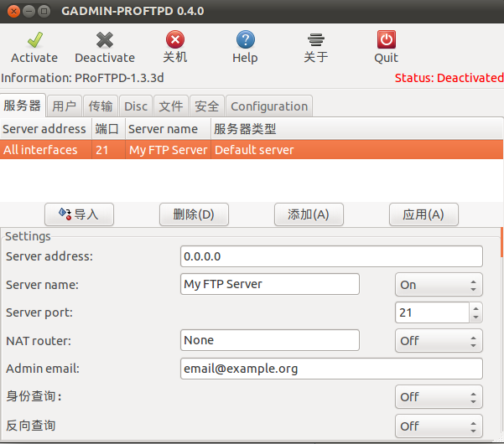Sort by Server address column header
The width and height of the screenshot is (504, 444).
click(x=45, y=129)
